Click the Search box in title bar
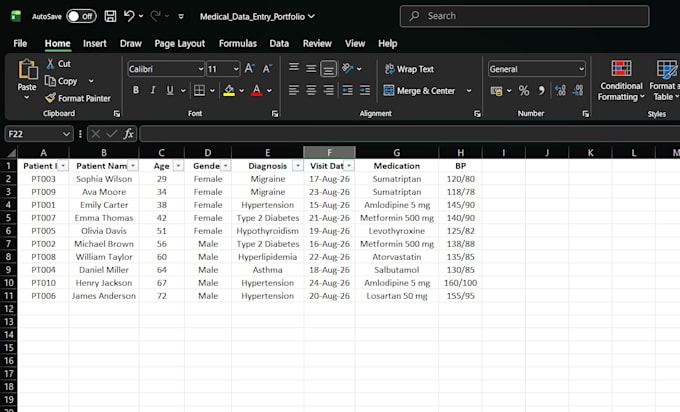 pyautogui.click(x=524, y=16)
